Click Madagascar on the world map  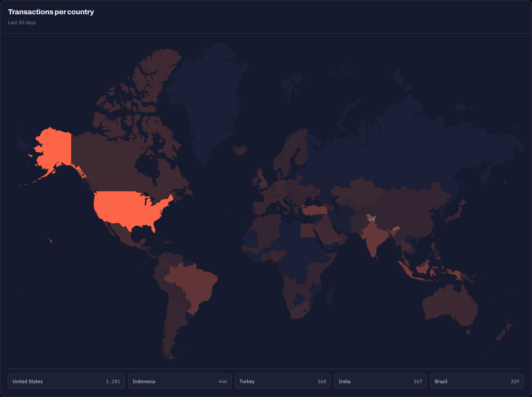pos(330,296)
